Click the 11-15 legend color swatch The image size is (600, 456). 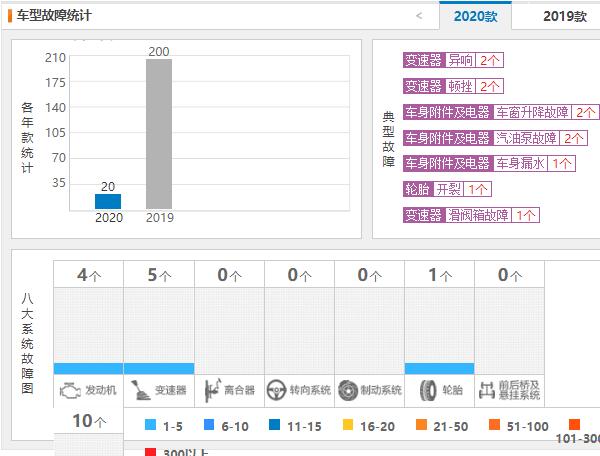click(274, 425)
